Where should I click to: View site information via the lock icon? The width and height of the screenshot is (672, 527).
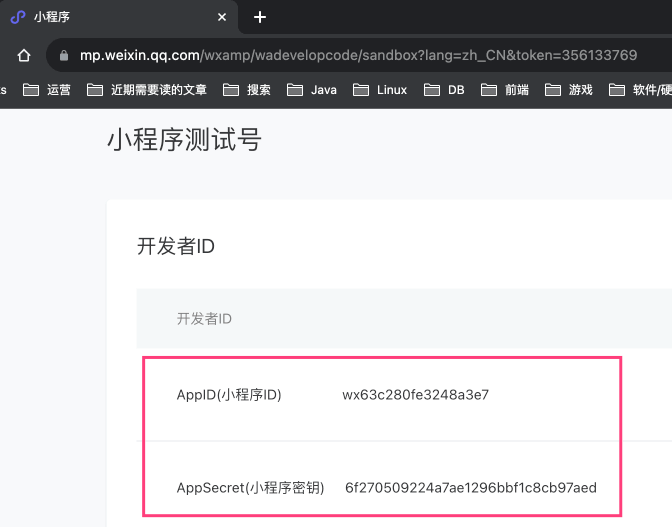[x=64, y=55]
